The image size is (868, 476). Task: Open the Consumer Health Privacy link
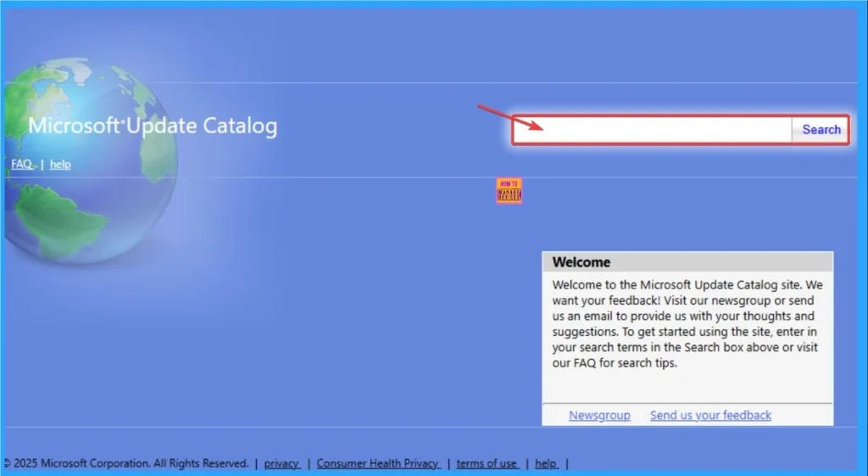[377, 463]
